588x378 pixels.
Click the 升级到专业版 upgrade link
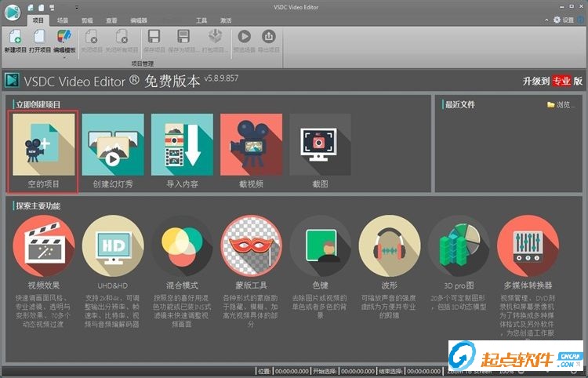pos(553,81)
